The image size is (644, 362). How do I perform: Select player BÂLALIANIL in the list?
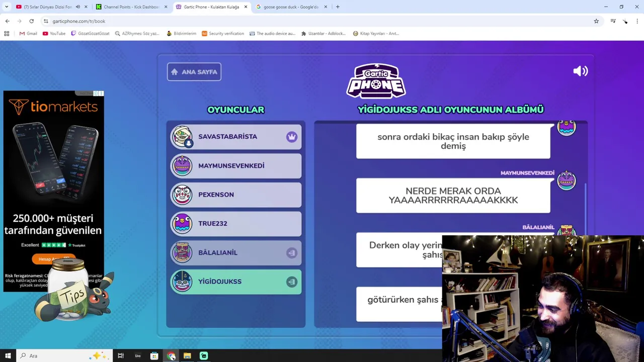tap(236, 252)
